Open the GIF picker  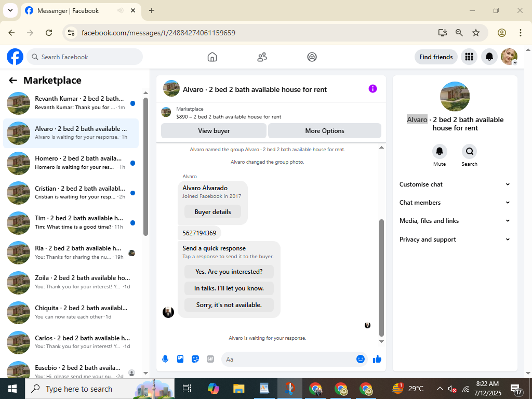tap(210, 359)
